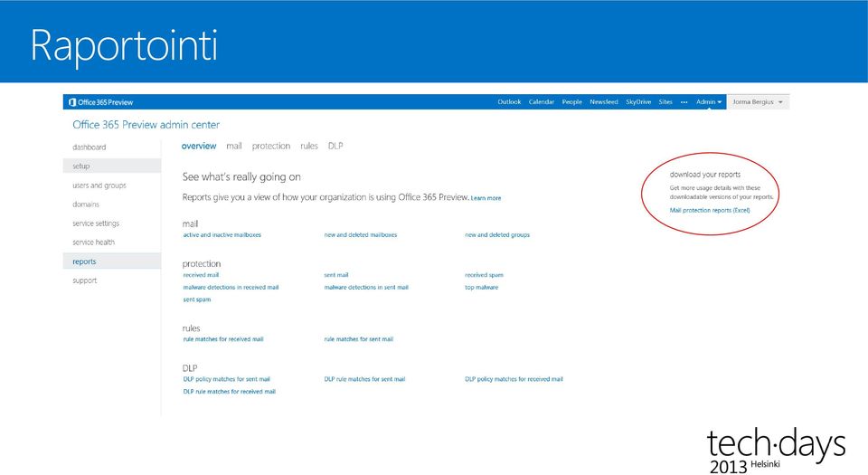Image resolution: width=868 pixels, height=475 pixels.
Task: Click the 'See what's really going on' heading
Action: tap(241, 177)
